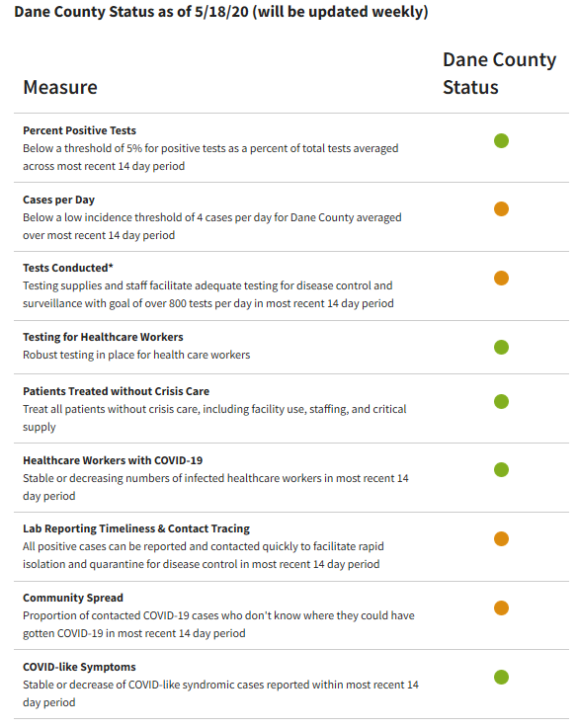Screen dimensions: 578x728
Task: Click Patients Treated without Crisis Care heading
Action: tap(116, 391)
